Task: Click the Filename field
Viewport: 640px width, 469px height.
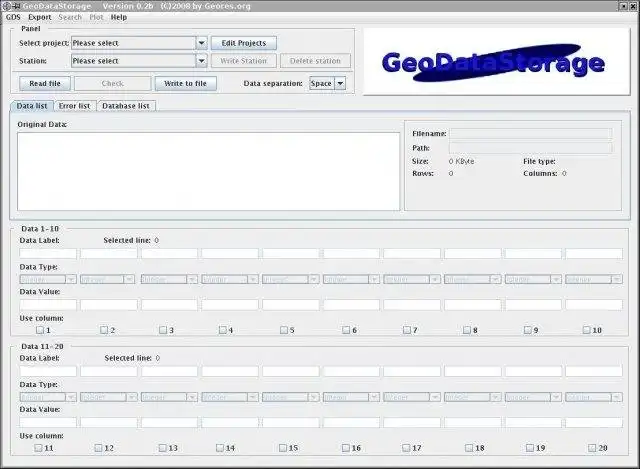Action: pos(531,133)
